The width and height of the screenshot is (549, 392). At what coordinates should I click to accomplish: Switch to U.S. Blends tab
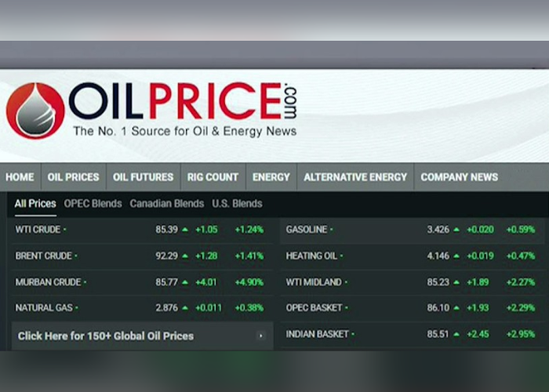(237, 204)
